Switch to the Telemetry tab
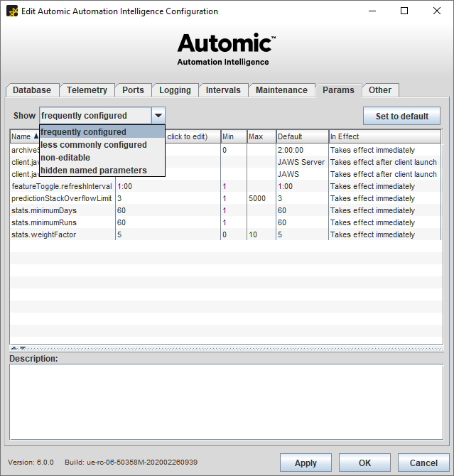The width and height of the screenshot is (454, 476). point(87,90)
